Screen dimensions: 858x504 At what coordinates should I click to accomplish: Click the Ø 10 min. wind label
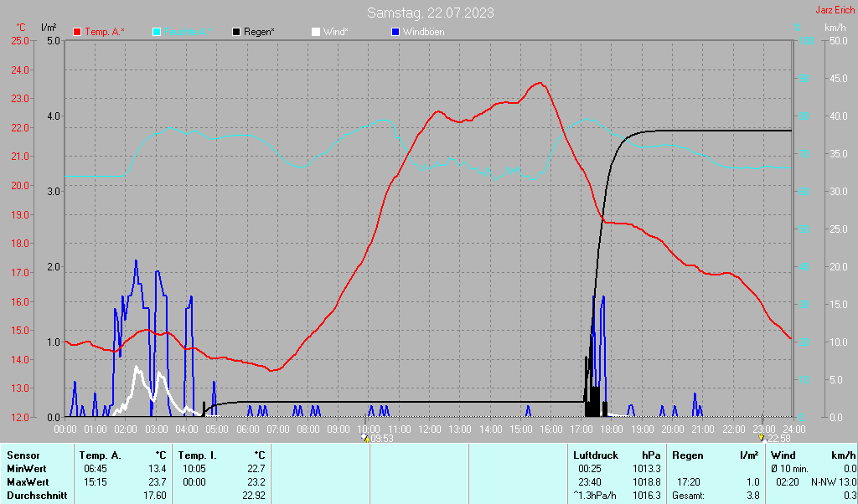[789, 469]
